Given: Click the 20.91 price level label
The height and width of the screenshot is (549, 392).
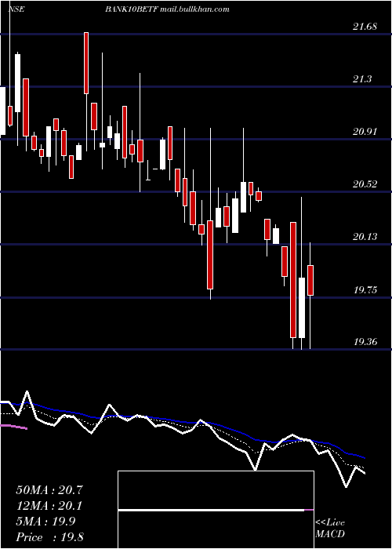Looking at the screenshot, I should point(365,132).
